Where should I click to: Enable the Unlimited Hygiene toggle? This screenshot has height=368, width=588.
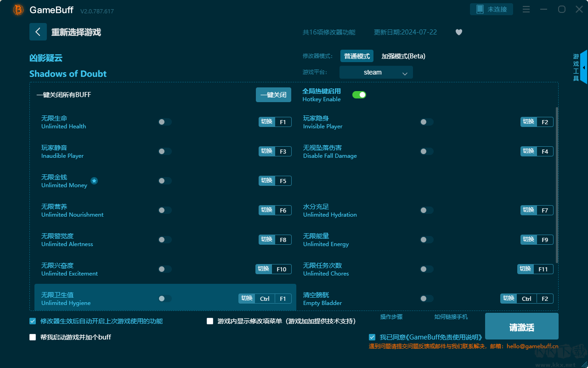click(165, 299)
